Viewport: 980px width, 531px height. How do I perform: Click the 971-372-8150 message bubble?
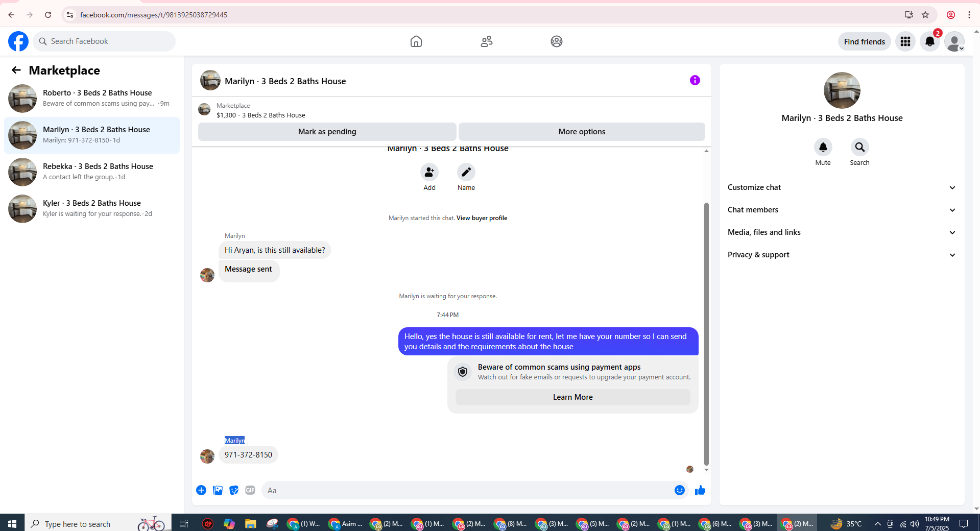click(248, 455)
